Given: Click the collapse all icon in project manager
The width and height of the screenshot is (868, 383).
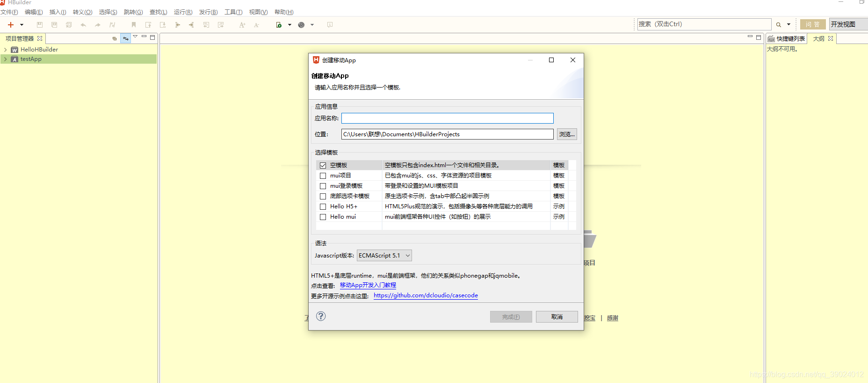Looking at the screenshot, I should point(115,38).
